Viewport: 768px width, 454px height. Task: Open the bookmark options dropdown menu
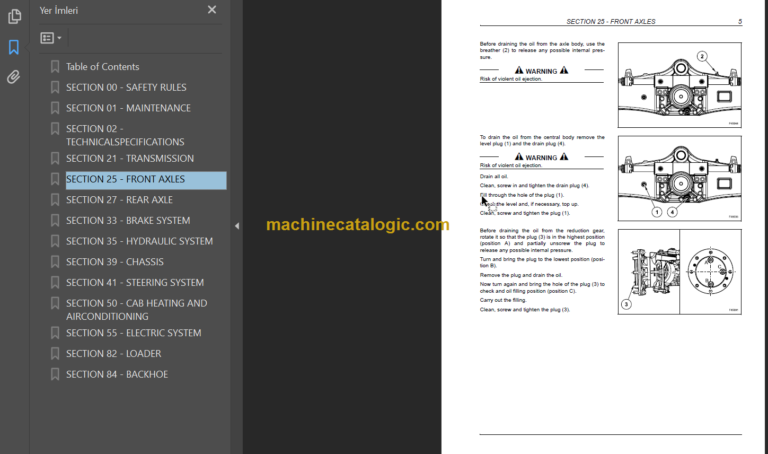pos(51,38)
